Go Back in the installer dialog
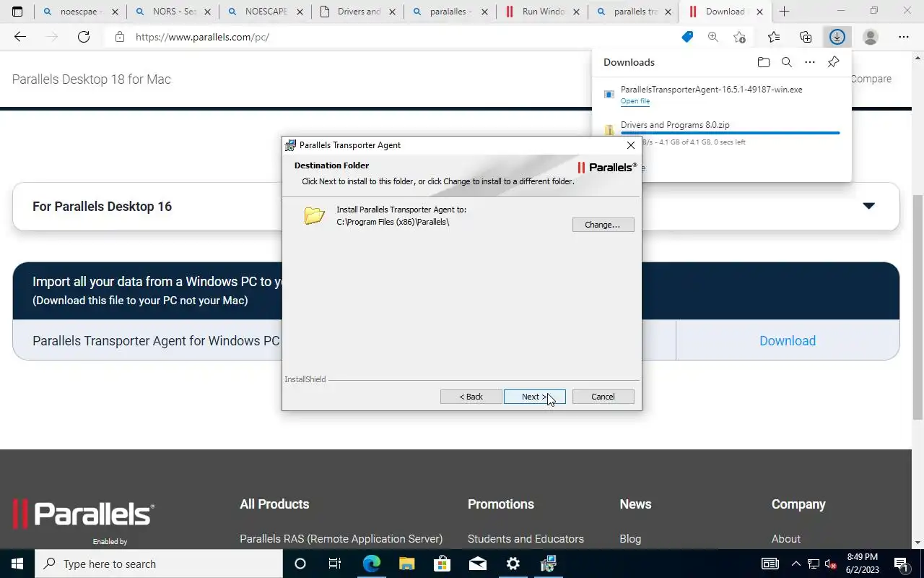This screenshot has width=924, height=578. click(x=471, y=397)
